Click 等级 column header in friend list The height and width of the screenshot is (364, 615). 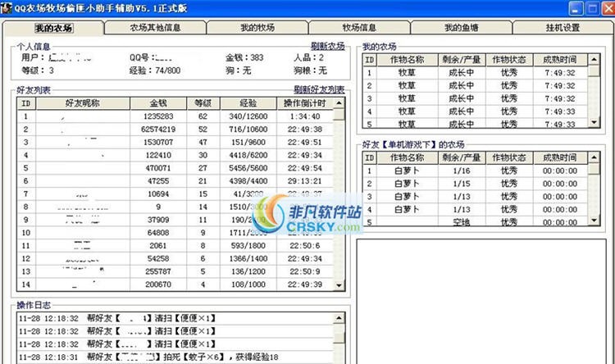(x=203, y=103)
